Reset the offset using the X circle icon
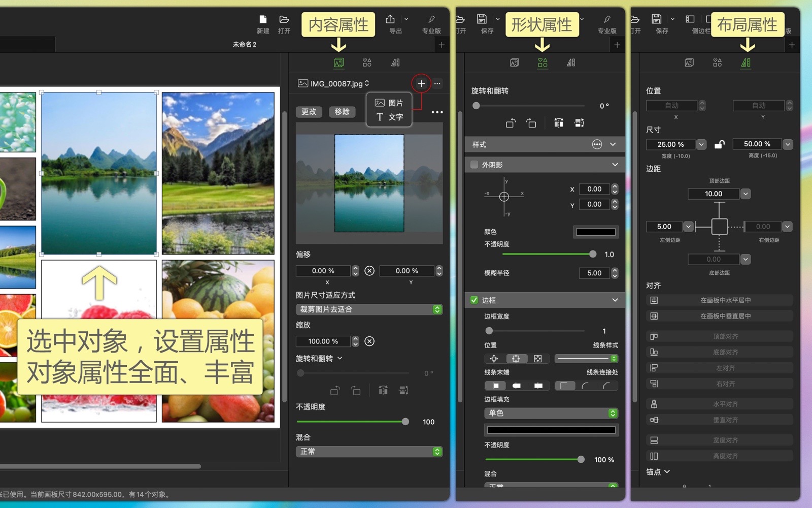 coord(369,271)
